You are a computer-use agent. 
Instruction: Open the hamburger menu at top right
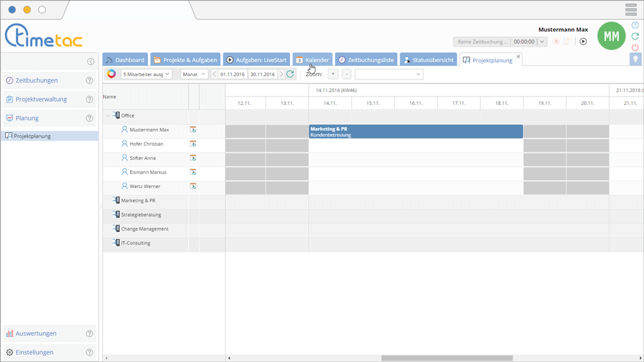(x=631, y=10)
